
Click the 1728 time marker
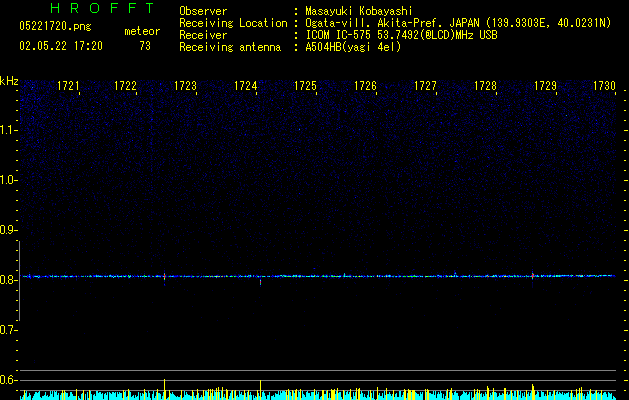tap(485, 86)
